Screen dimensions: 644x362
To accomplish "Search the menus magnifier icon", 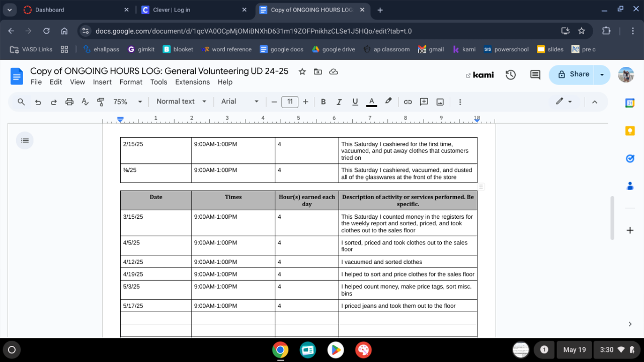I will pos(21,102).
